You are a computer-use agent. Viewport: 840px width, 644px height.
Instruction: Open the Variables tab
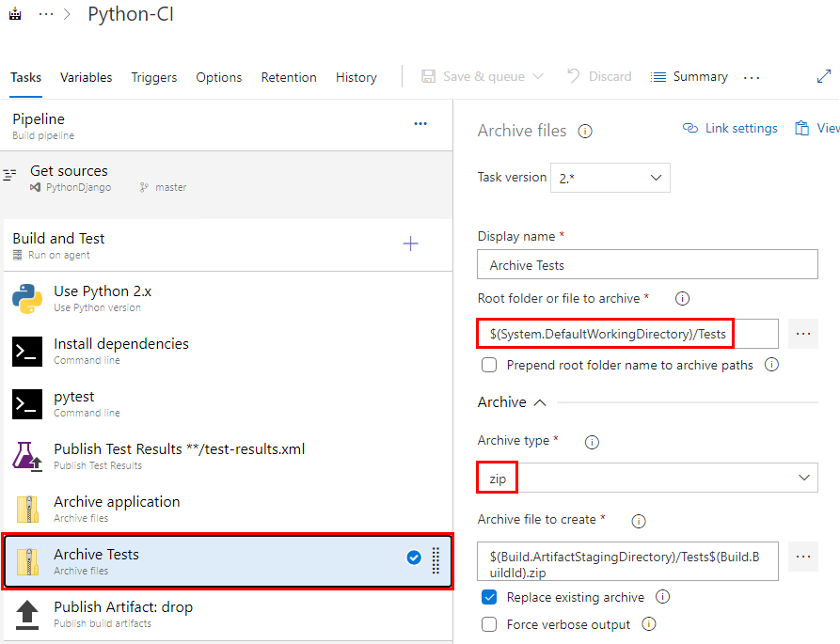pyautogui.click(x=87, y=77)
